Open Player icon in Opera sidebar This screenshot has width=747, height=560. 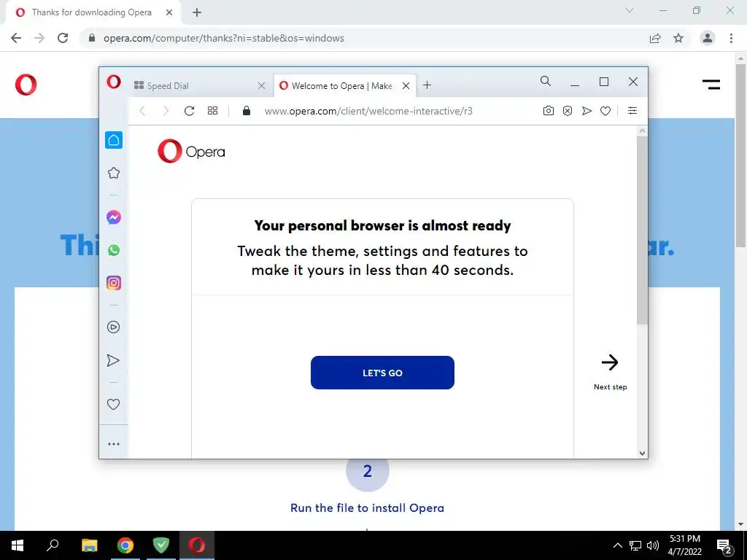click(x=113, y=327)
